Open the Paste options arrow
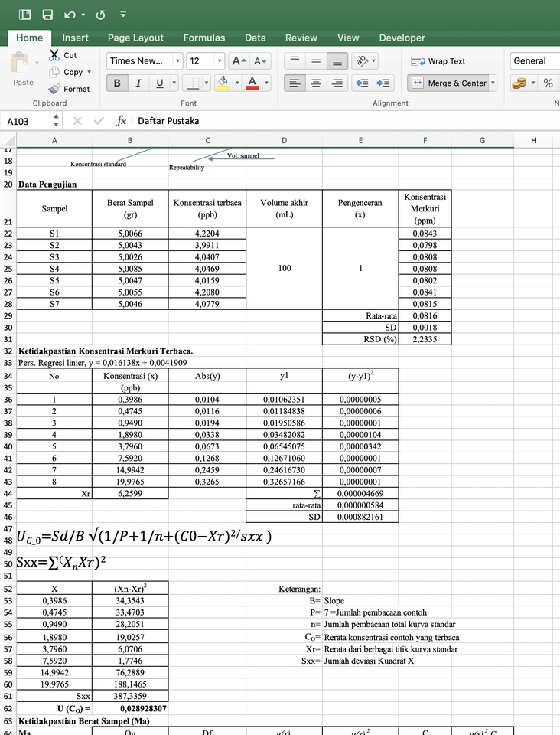The height and width of the screenshot is (735, 560). point(37,63)
